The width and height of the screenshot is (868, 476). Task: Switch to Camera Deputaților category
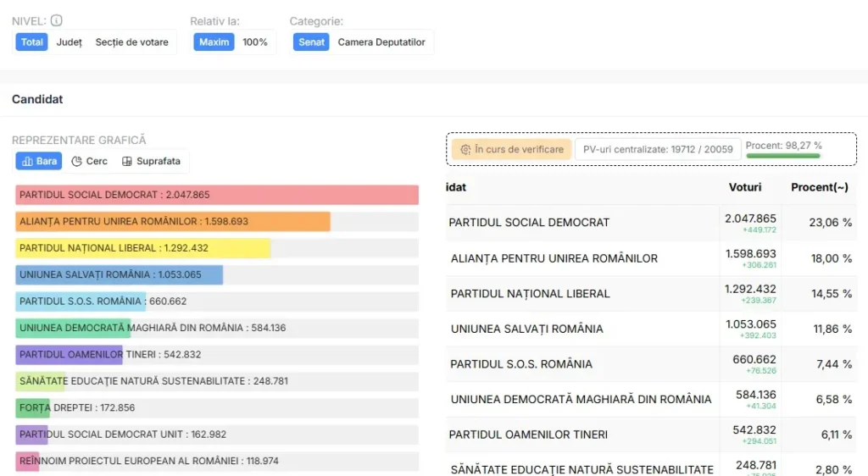pos(381,42)
